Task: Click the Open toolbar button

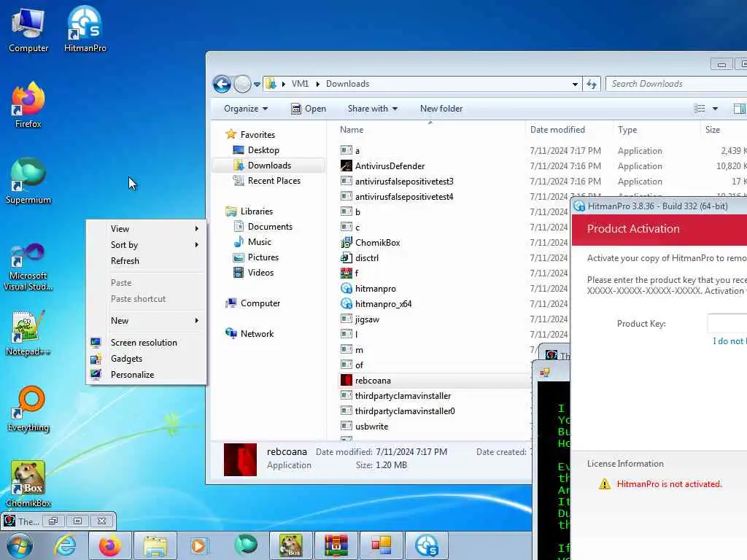Action: [309, 109]
